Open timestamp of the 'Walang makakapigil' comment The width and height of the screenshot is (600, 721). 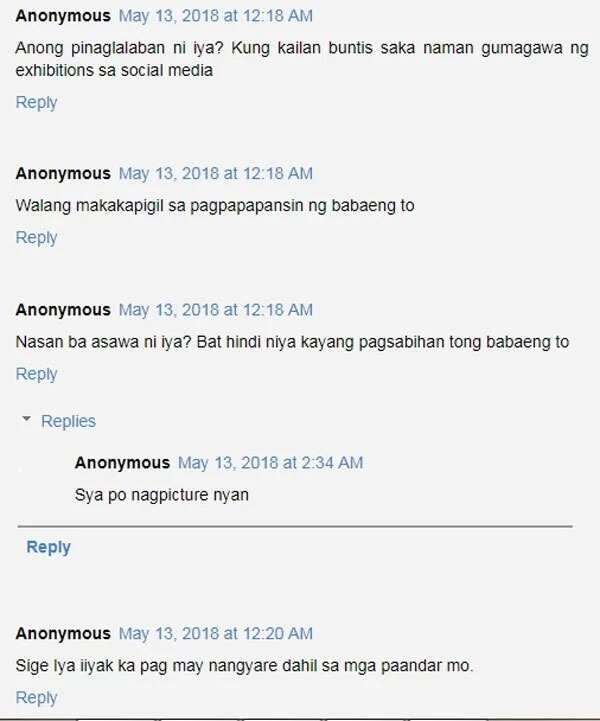coord(216,174)
